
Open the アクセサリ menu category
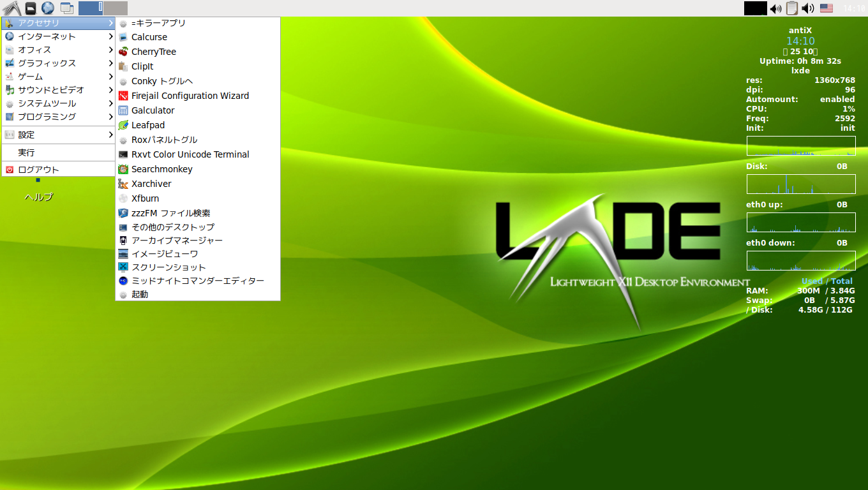pyautogui.click(x=59, y=23)
